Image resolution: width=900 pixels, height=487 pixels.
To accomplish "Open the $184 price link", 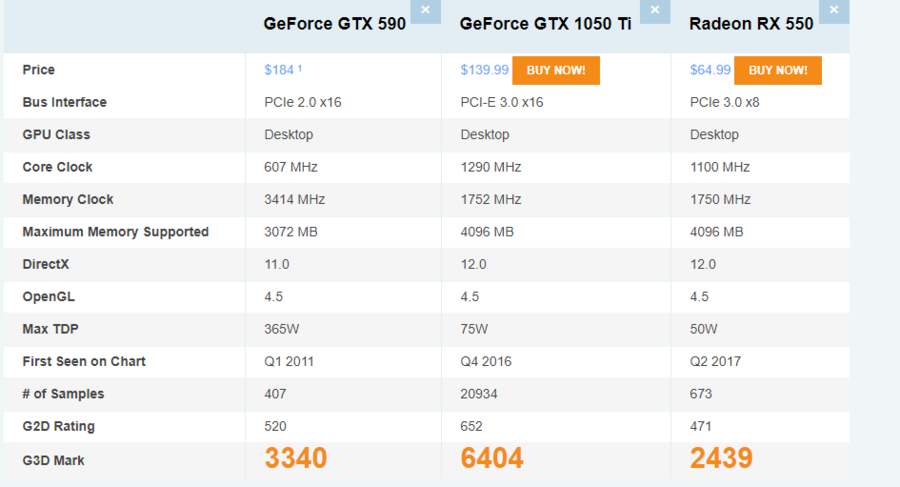I will [280, 70].
